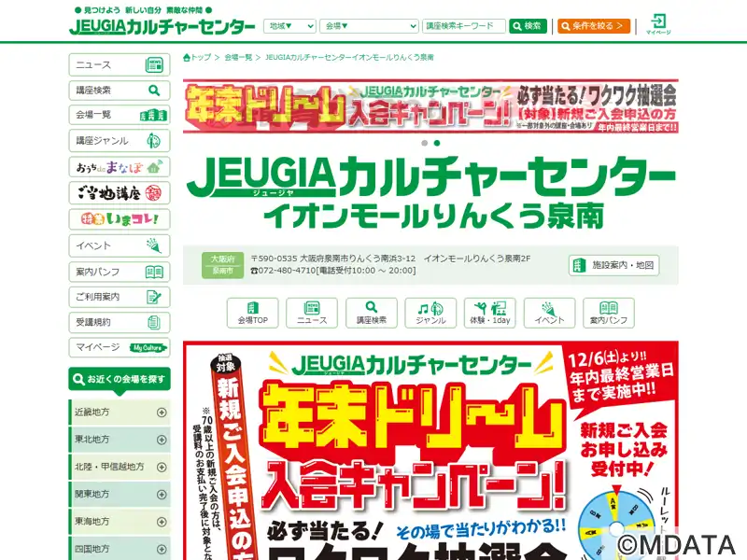Open 会場一覧 in the left sidebar

120,115
